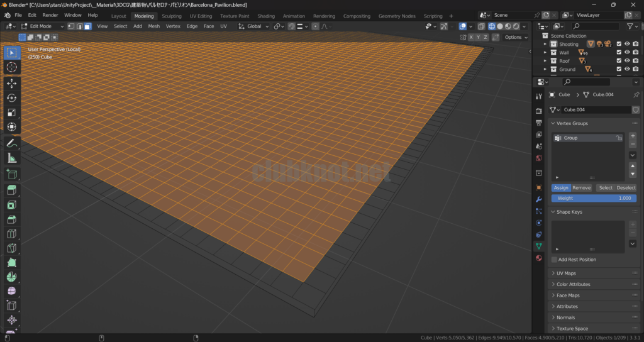Choose the Measure tool
The height and width of the screenshot is (342, 644).
(11, 158)
